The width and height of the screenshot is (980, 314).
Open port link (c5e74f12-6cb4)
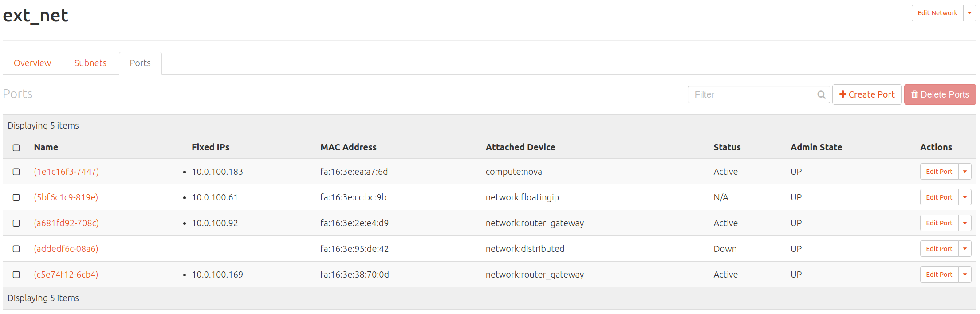click(x=66, y=275)
